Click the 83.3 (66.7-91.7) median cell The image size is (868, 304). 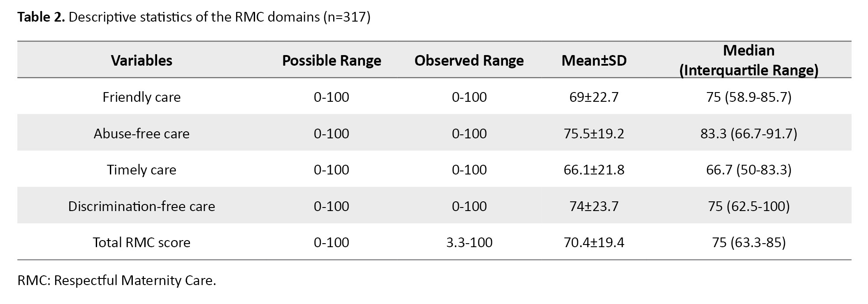(748, 133)
